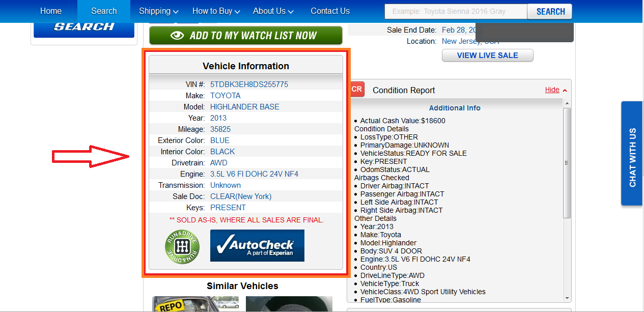
Task: Focus the vehicle search input field
Action: click(x=456, y=12)
